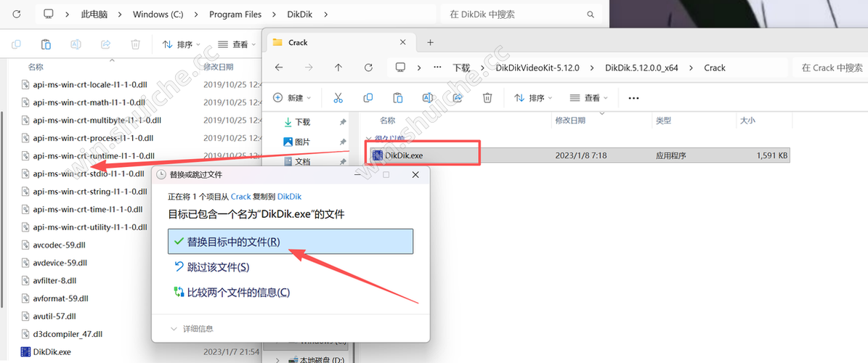The height and width of the screenshot is (363, 868).
Task: Open View dropdown in Crack window
Action: (x=589, y=98)
